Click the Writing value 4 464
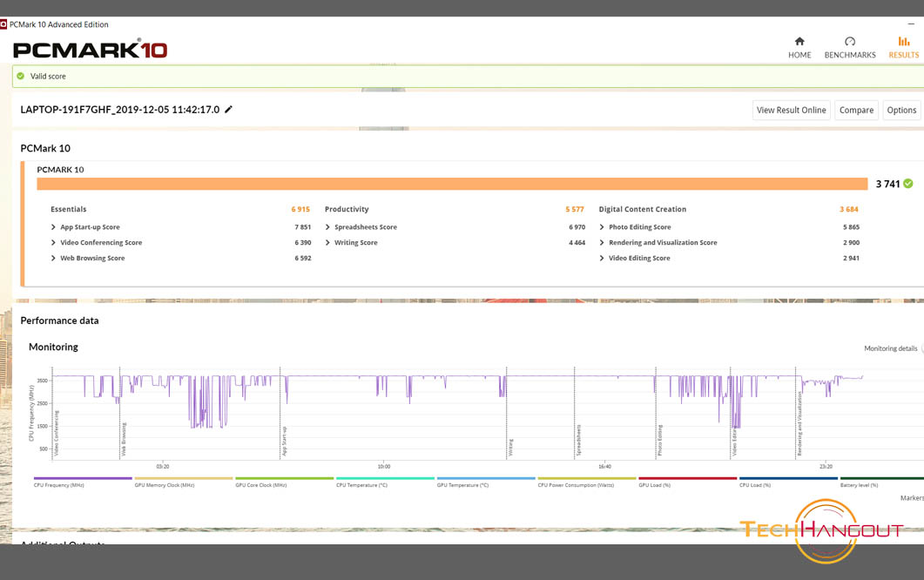The width and height of the screenshot is (924, 580). pos(577,242)
